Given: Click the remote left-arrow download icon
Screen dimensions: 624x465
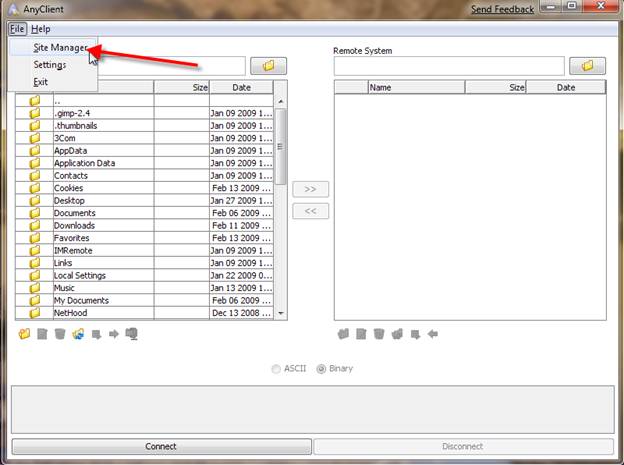Looking at the screenshot, I should pos(433,334).
